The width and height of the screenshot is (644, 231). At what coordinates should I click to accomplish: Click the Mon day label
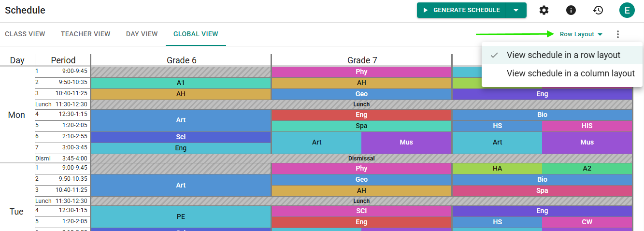[x=17, y=115]
